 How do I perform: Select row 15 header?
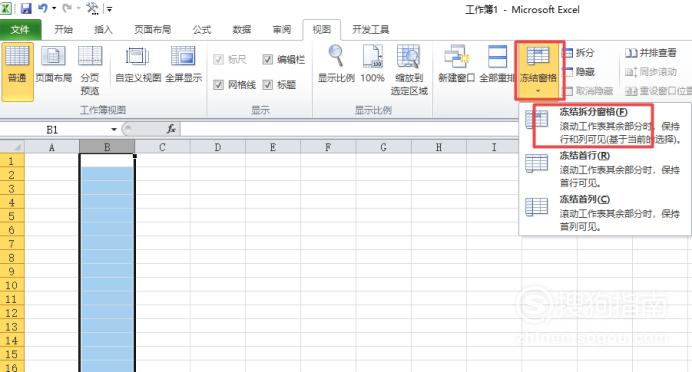(x=12, y=354)
